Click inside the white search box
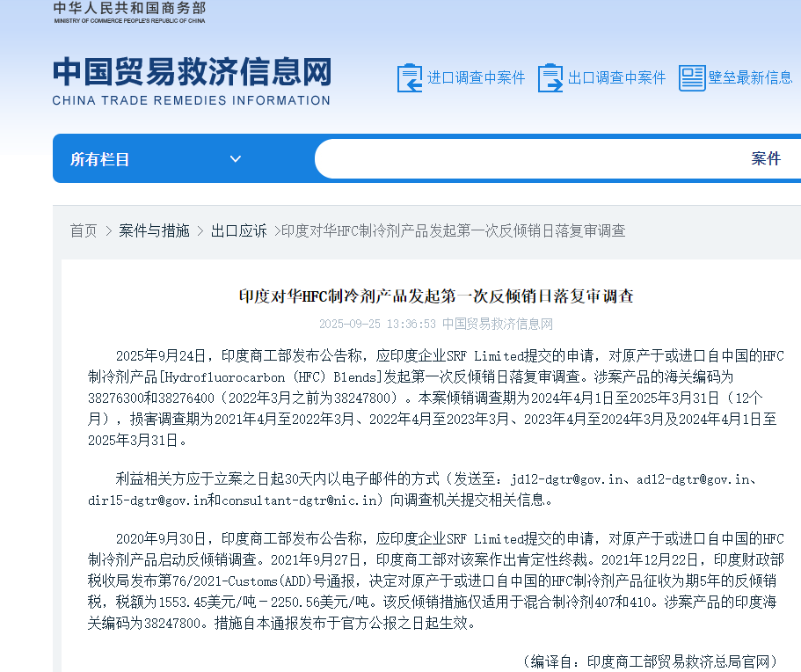Image resolution: width=801 pixels, height=672 pixels. (x=528, y=159)
